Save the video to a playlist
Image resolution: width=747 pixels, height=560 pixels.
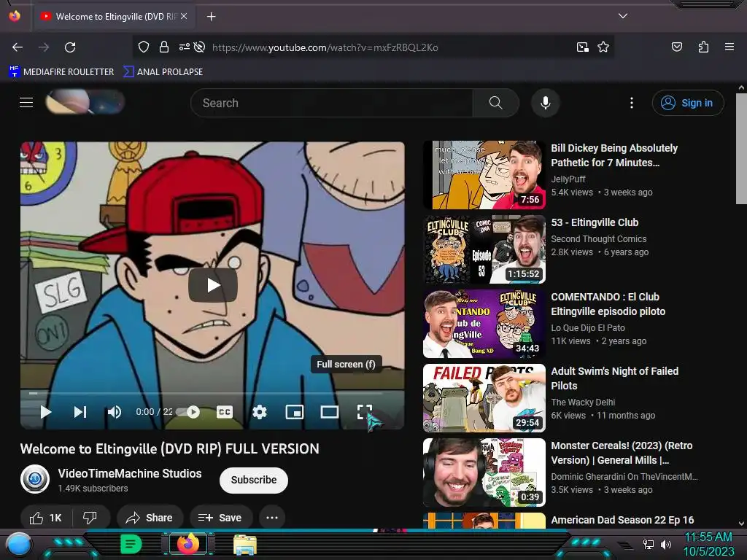(220, 518)
